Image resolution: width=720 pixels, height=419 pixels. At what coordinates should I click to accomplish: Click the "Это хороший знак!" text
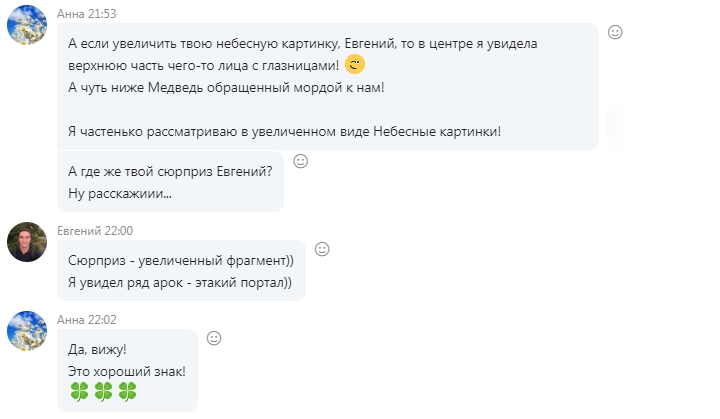click(127, 371)
